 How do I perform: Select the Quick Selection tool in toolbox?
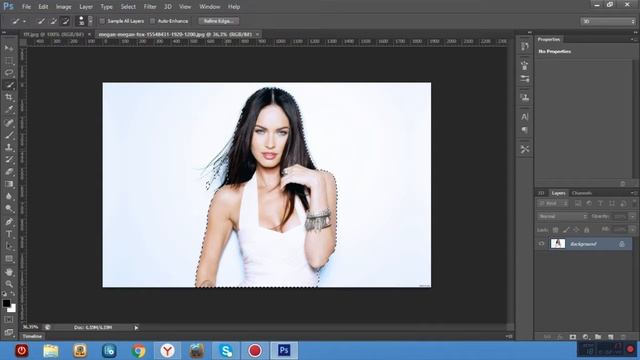[9, 85]
